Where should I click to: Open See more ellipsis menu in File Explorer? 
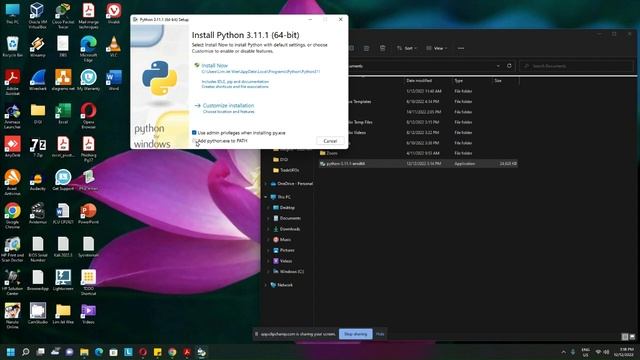click(461, 48)
